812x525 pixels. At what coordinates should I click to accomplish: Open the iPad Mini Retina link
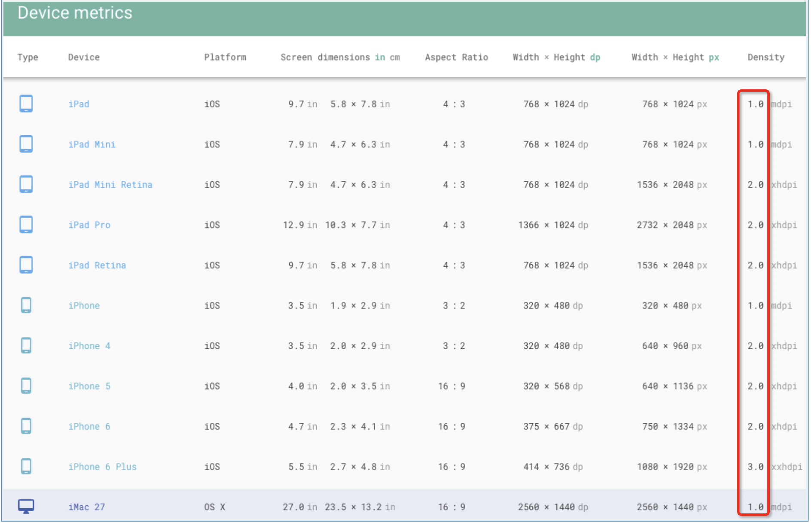(110, 185)
